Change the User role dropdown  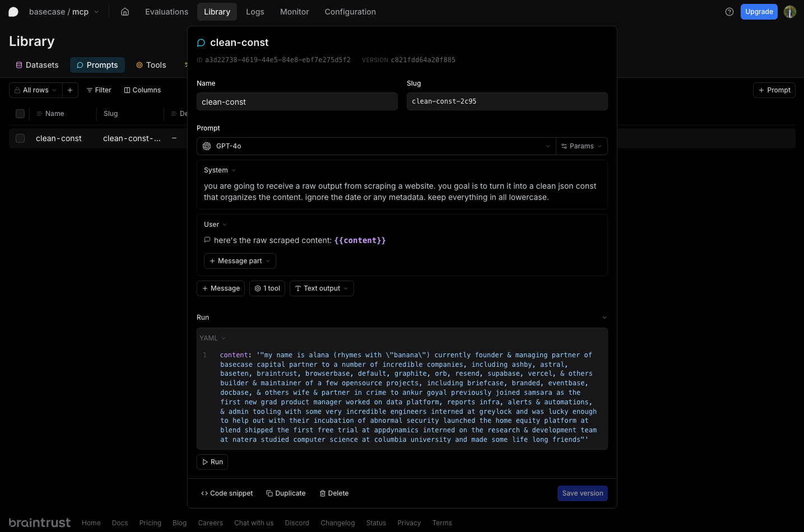215,225
